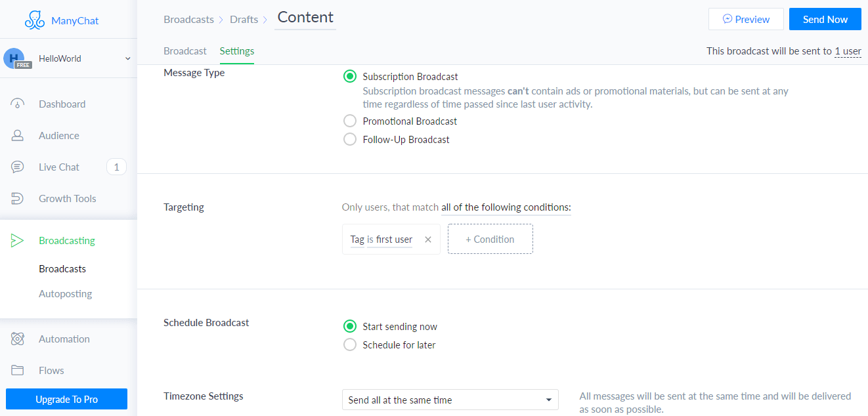Choose Schedule for later option

[x=350, y=344]
